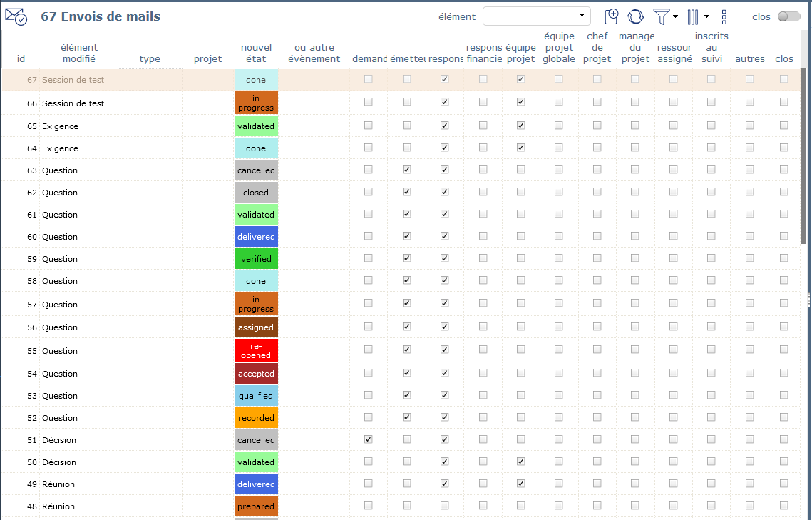Open the advanced filter funnel icon
812x520 pixels.
pos(662,16)
